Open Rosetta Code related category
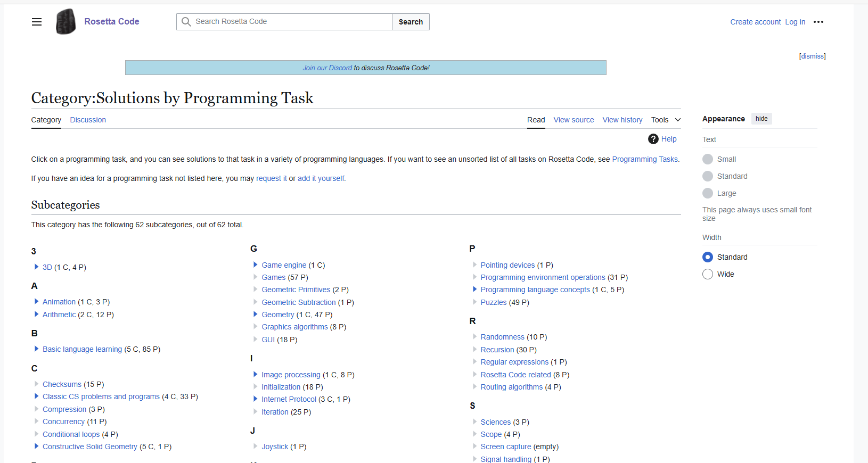 coord(516,375)
